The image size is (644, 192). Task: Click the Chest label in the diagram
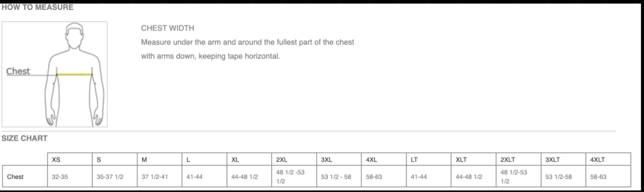click(x=18, y=71)
